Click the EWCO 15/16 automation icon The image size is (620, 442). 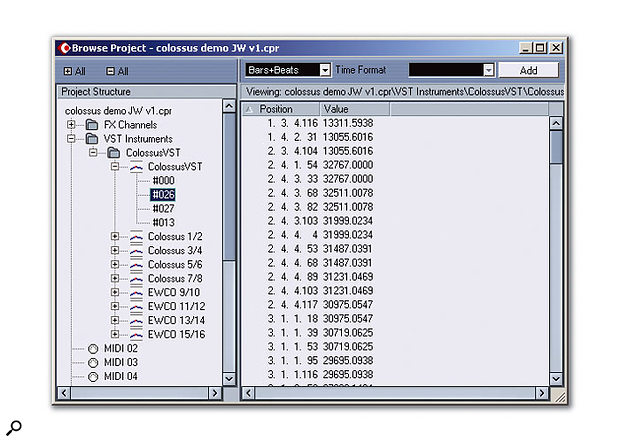pyautogui.click(x=136, y=334)
